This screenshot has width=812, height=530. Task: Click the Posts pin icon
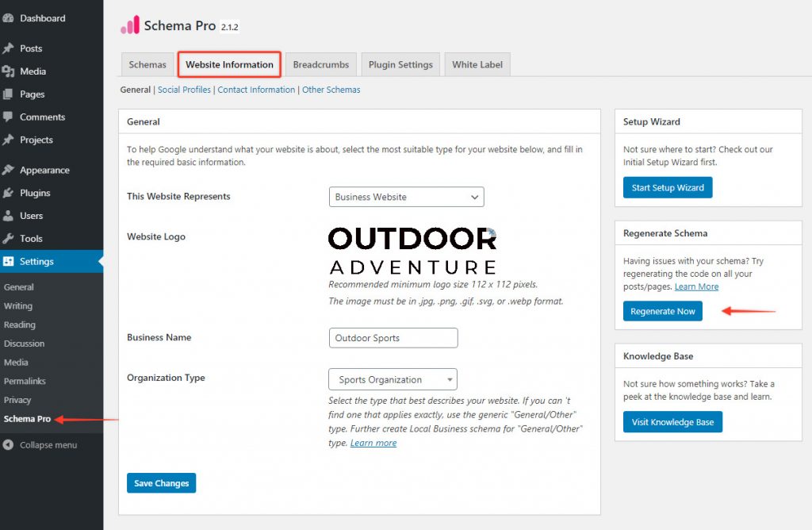tap(8, 48)
